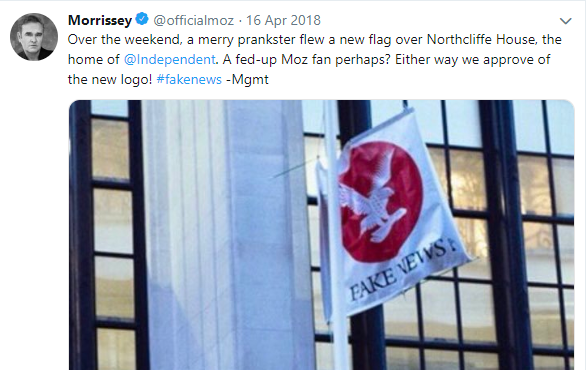Visit the @officialmoz handle

click(x=194, y=20)
